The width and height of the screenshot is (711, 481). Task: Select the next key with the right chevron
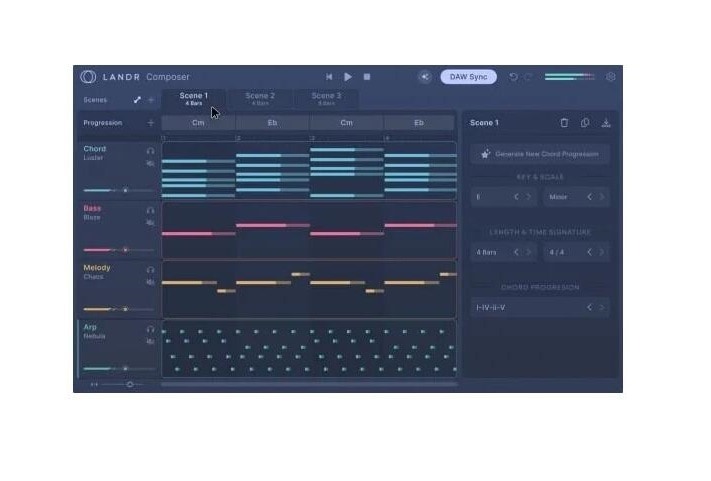click(x=529, y=197)
